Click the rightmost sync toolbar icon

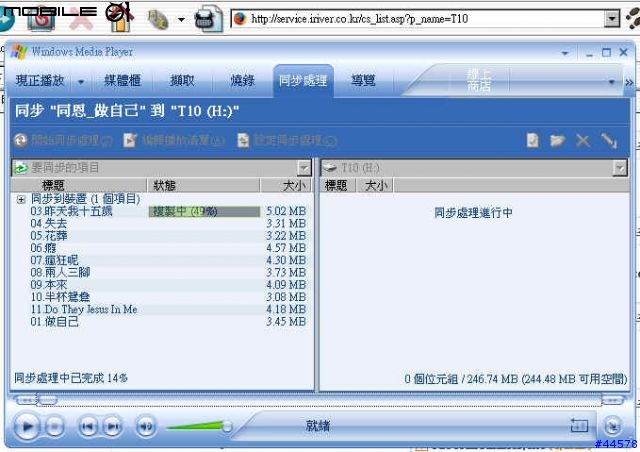coord(609,140)
